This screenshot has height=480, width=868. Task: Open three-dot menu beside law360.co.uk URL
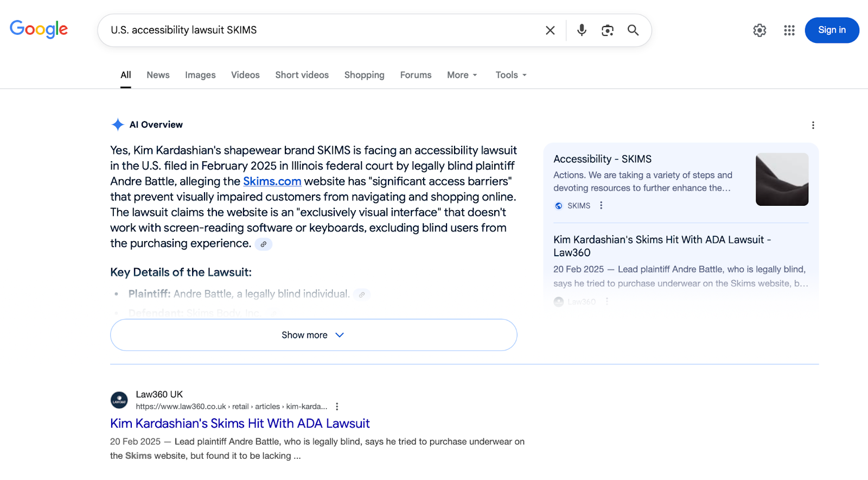pos(337,407)
